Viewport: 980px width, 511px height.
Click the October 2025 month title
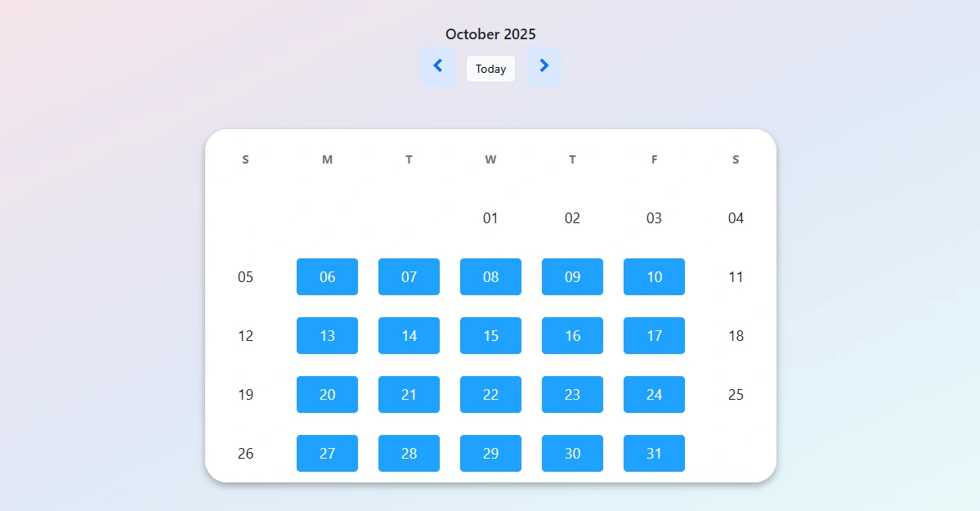[490, 34]
